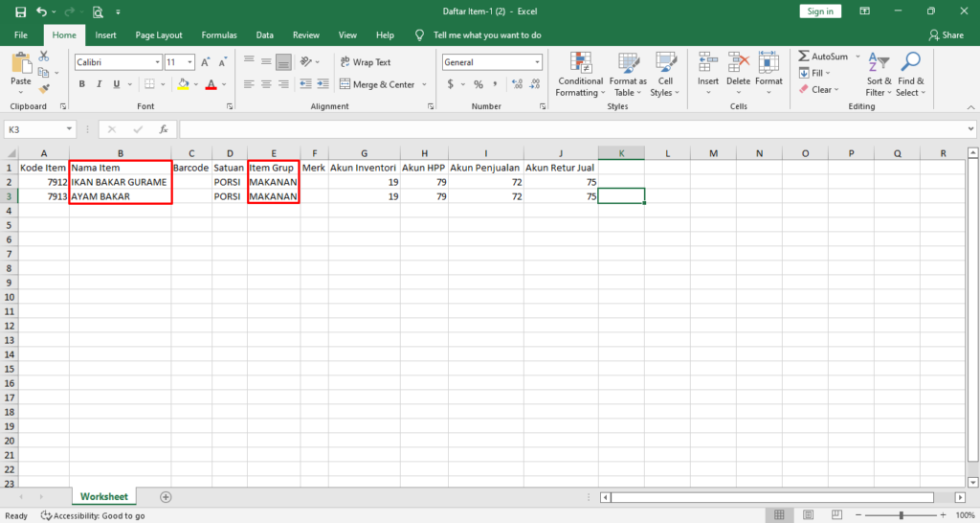Switch to the Formulas tab
Screen dimensions: 980x523
(x=219, y=34)
